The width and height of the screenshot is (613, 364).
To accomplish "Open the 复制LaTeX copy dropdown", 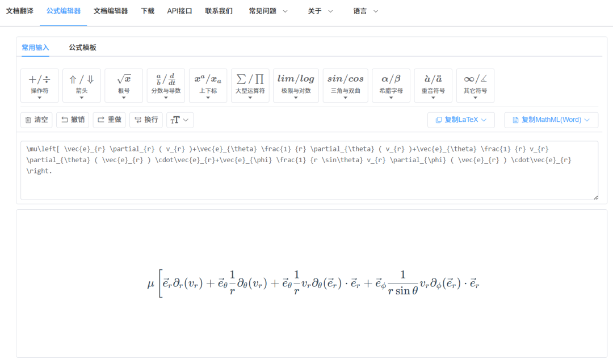I will (x=461, y=120).
